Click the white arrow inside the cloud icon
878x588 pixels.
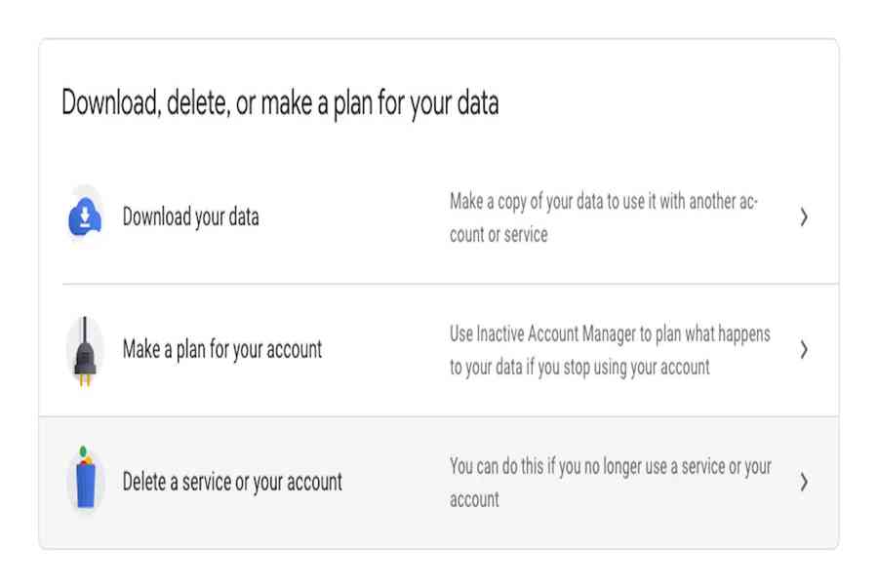click(86, 214)
